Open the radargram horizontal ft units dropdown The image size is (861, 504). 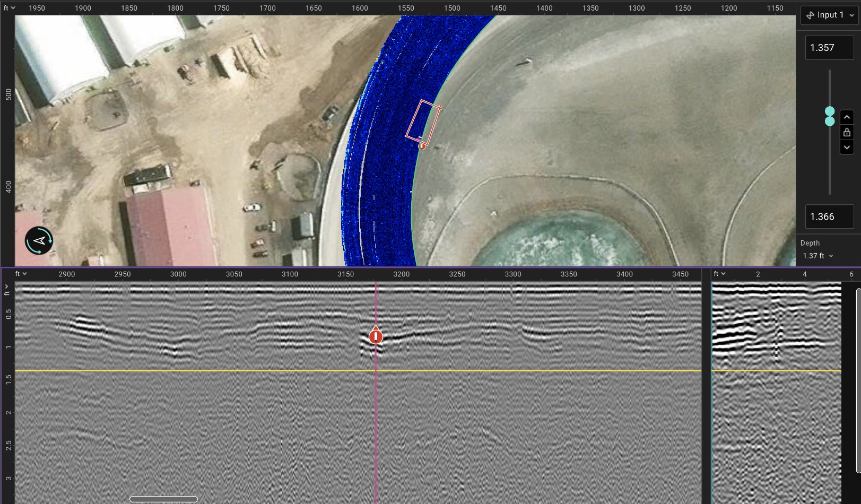coord(21,274)
